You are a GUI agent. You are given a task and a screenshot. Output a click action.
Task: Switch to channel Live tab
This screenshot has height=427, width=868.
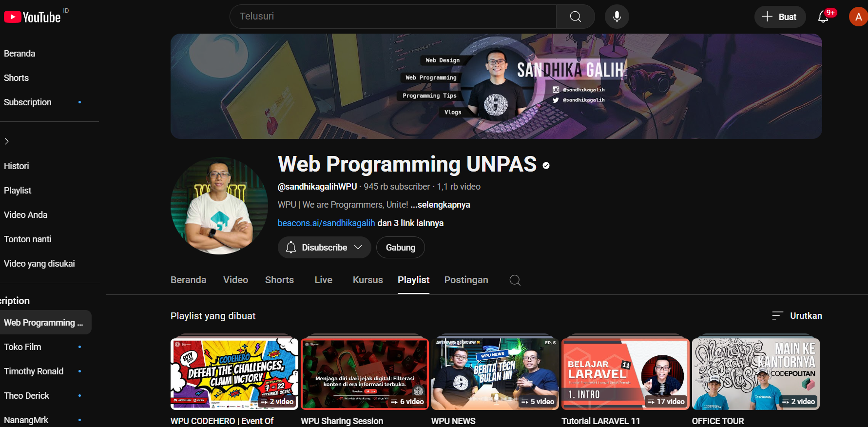point(324,280)
